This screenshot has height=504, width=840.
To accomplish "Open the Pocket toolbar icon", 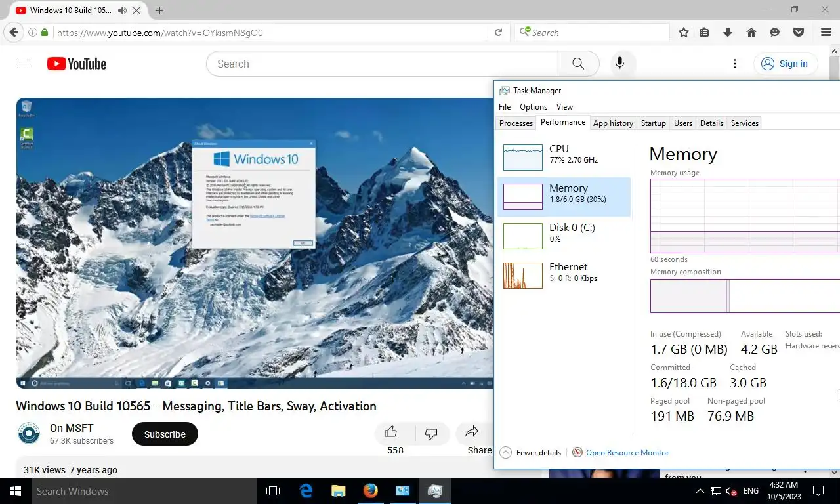I will coord(799,32).
